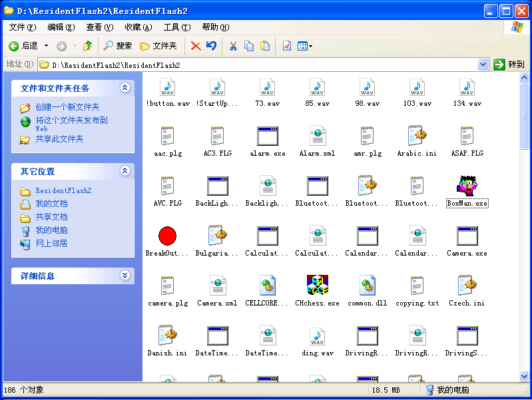
Task: Open 我的电脑 link in sidebar
Action: click(51, 230)
